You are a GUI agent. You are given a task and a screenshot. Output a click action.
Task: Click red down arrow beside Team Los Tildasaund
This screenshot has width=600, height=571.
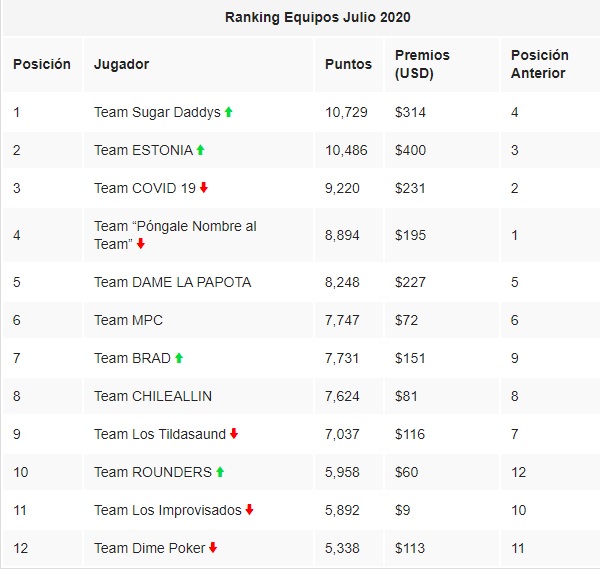(x=234, y=434)
